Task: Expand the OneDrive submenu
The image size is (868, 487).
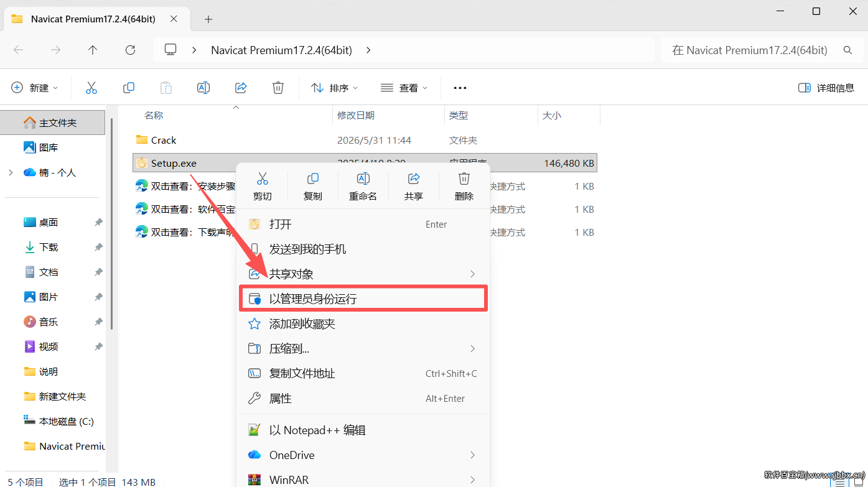Action: (x=473, y=455)
